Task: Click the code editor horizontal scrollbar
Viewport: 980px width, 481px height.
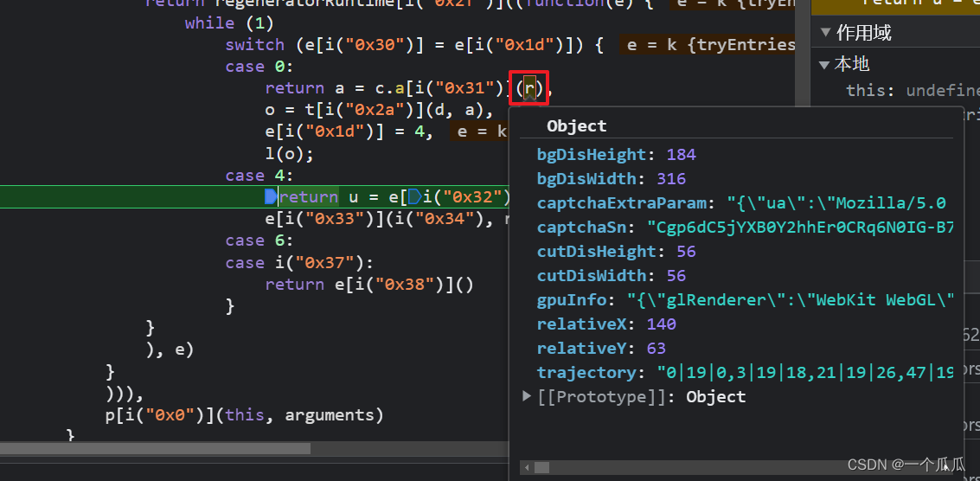Action: (155, 448)
